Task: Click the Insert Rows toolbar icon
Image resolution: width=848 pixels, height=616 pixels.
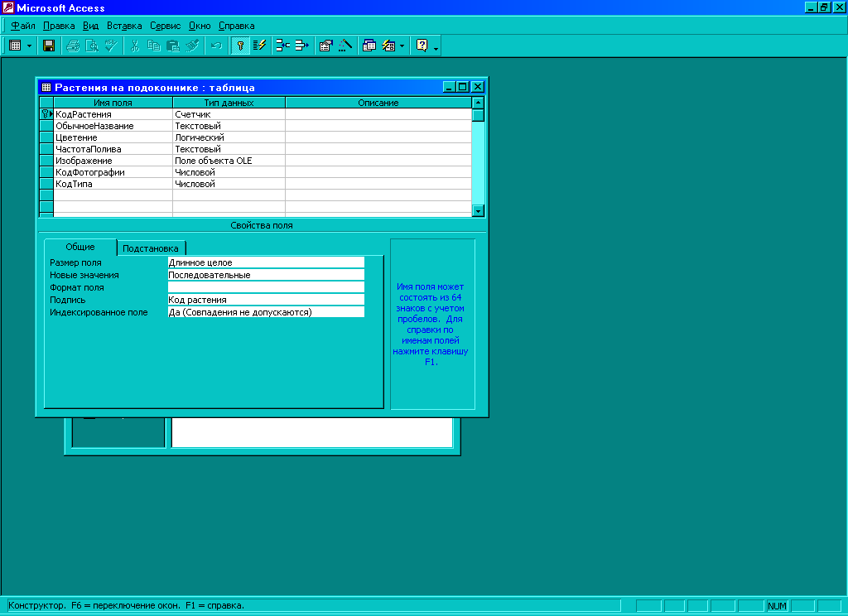Action: tap(283, 46)
